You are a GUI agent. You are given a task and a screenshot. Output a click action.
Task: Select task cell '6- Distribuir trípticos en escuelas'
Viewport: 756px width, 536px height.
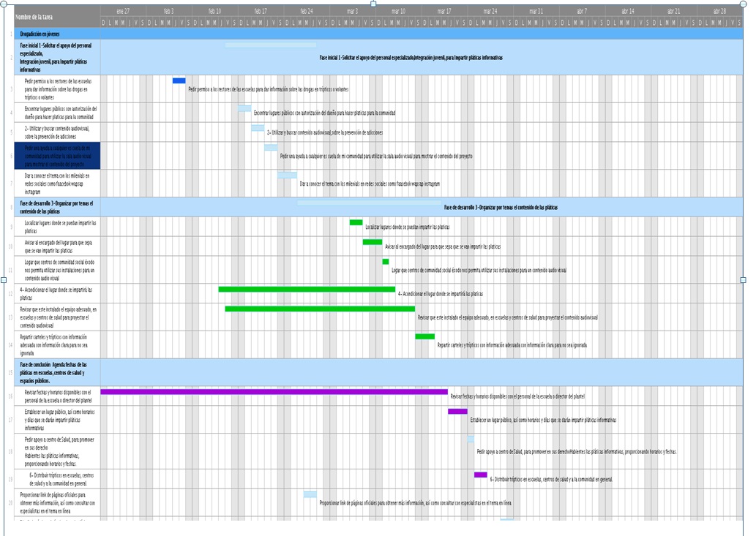[x=57, y=479]
